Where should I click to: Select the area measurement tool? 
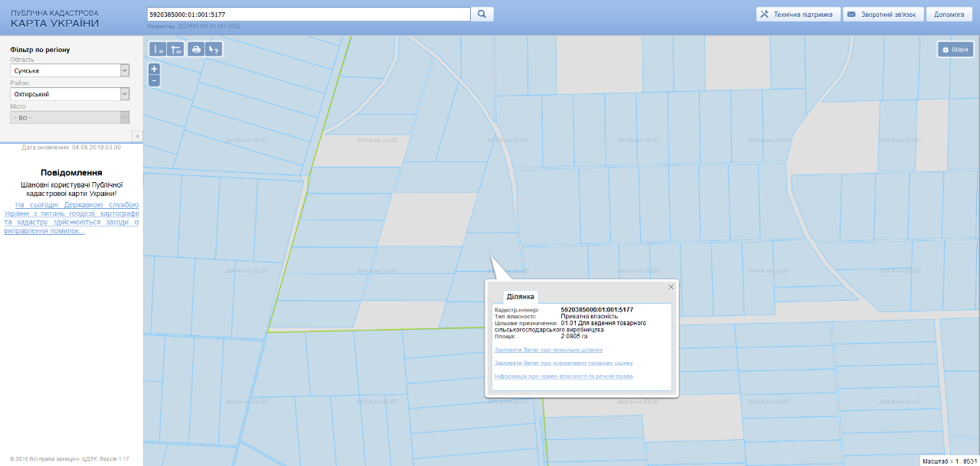point(175,49)
